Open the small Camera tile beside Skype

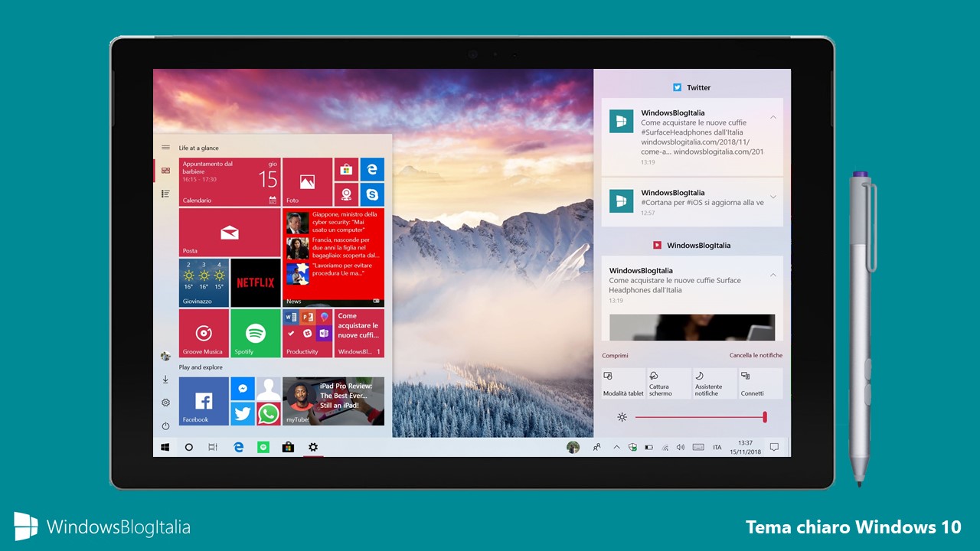(x=346, y=194)
